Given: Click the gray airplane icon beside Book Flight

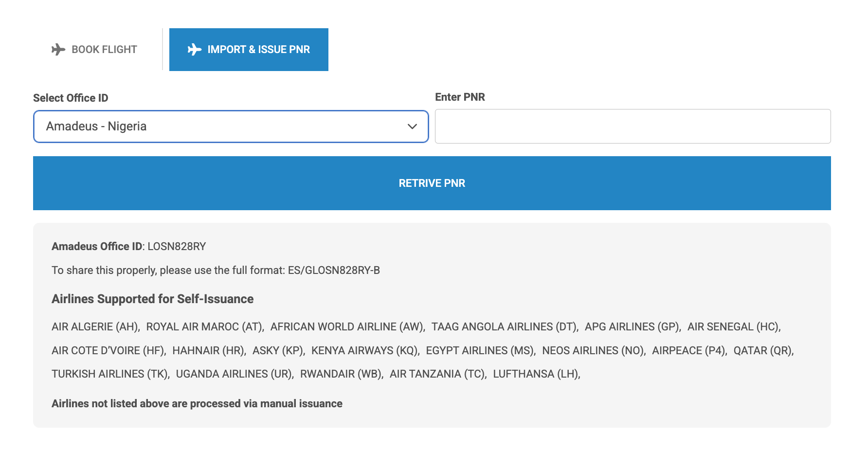Looking at the screenshot, I should 58,50.
